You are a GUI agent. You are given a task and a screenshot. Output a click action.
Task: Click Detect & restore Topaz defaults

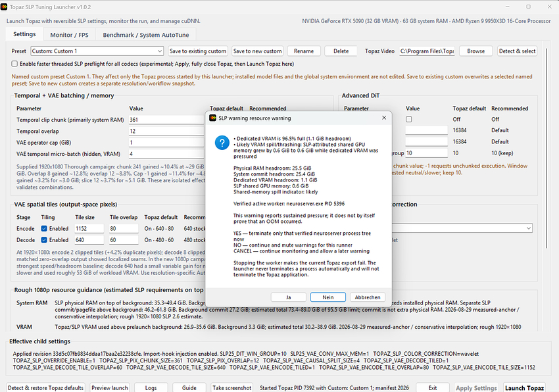pos(45,387)
